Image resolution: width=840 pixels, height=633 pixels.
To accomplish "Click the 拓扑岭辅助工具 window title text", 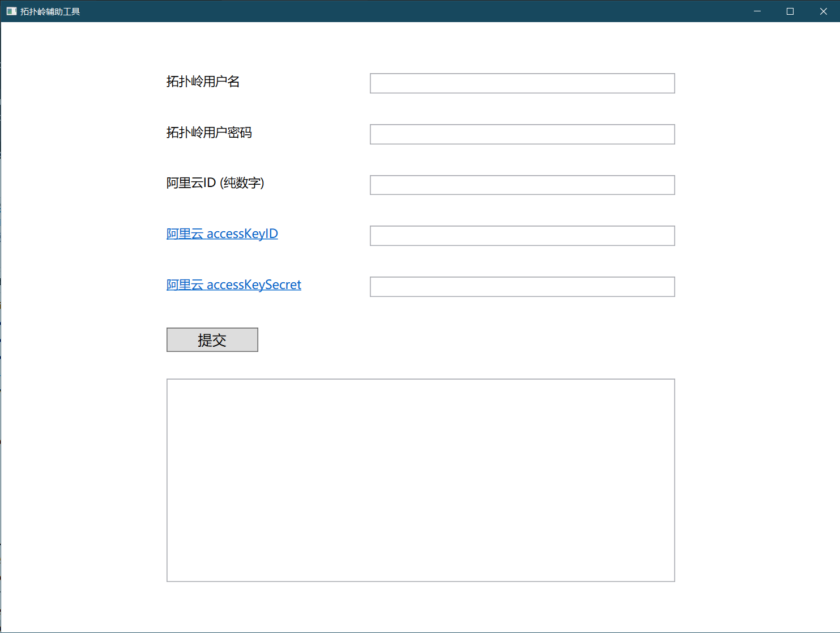I will [50, 11].
